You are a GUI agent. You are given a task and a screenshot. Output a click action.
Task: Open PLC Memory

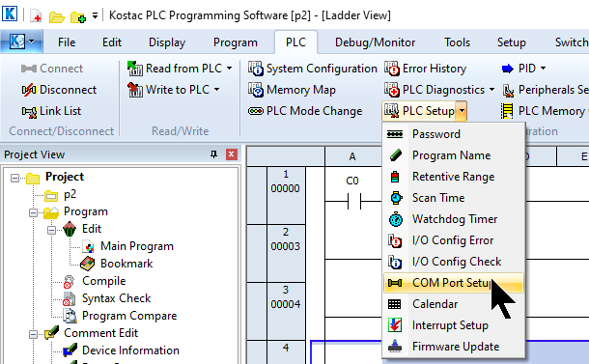pos(545,111)
